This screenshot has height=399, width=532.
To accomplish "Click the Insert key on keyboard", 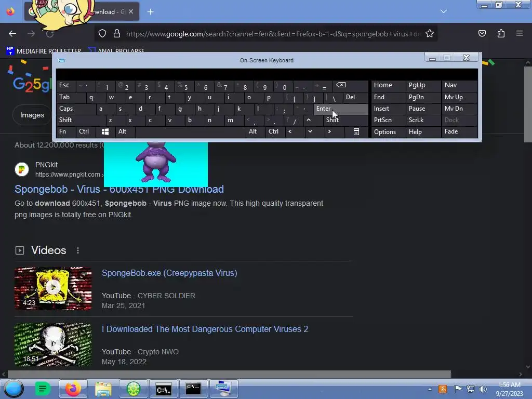I will (x=389, y=109).
